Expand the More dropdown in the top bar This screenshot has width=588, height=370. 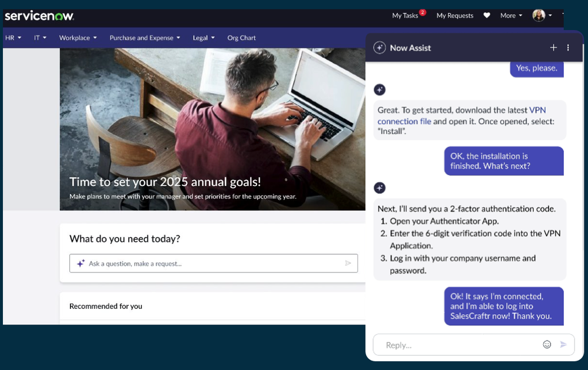click(x=510, y=15)
